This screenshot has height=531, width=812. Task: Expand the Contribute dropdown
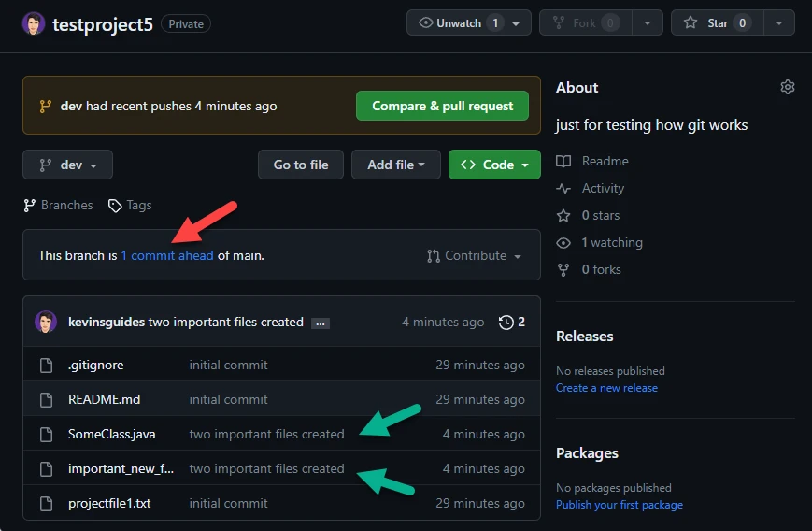pyautogui.click(x=474, y=255)
